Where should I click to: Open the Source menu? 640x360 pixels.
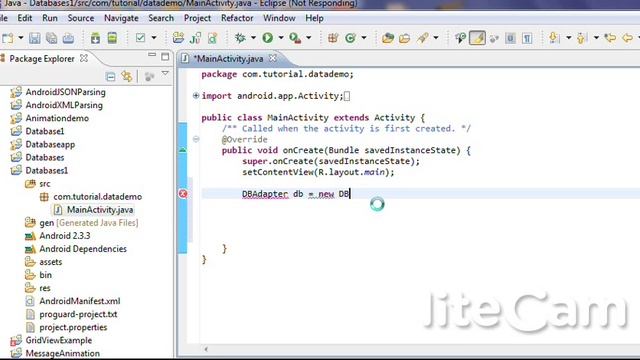click(x=81, y=18)
